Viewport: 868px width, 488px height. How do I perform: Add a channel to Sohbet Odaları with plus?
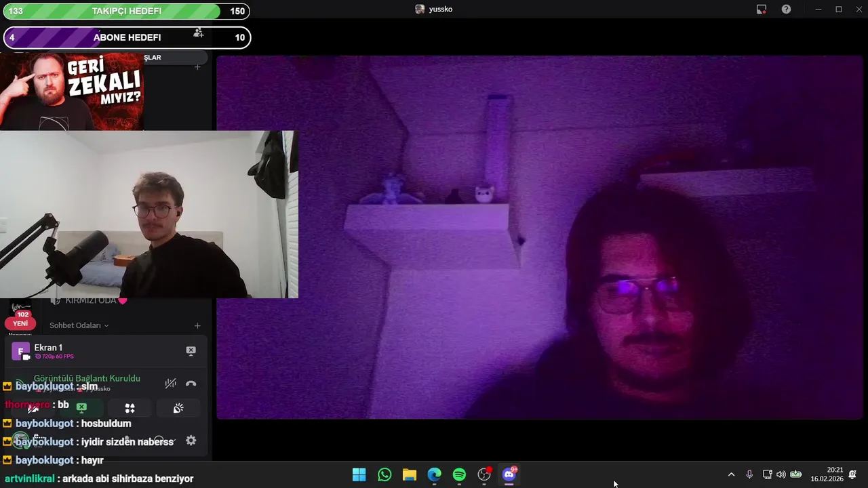click(x=197, y=326)
